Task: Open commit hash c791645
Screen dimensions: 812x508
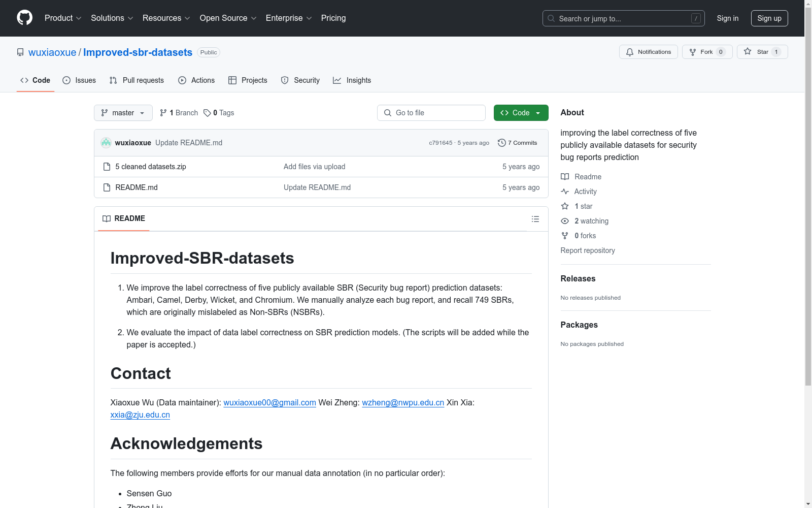Action: [441, 143]
